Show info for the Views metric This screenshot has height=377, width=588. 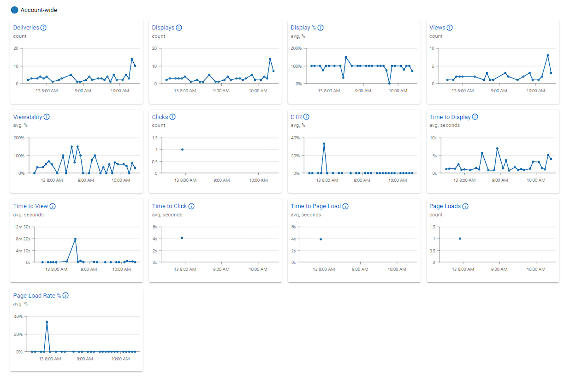(450, 28)
